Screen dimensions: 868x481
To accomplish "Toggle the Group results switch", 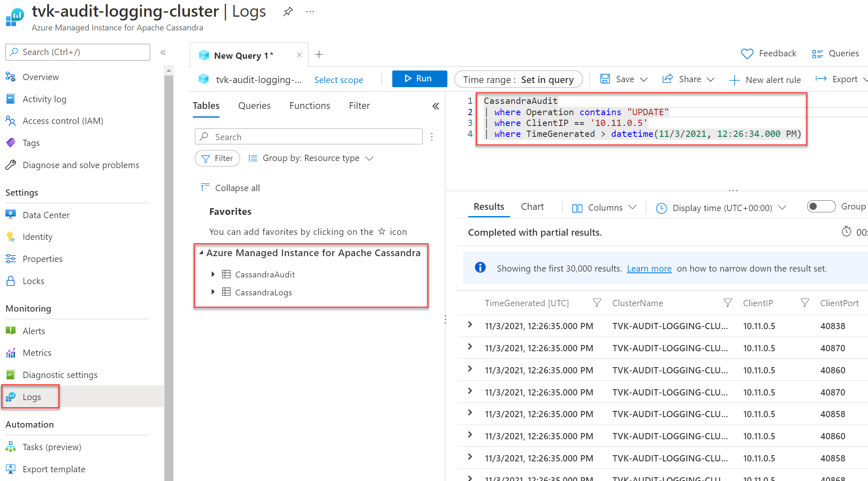I will (820, 207).
